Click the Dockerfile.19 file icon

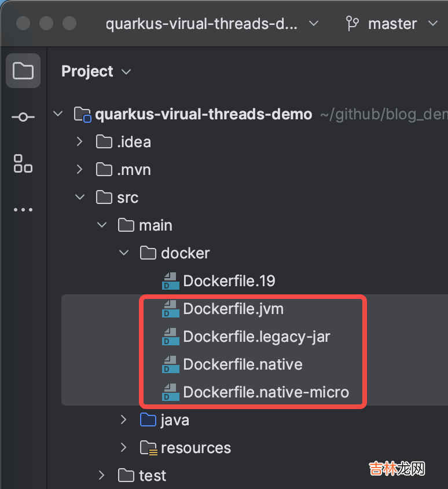171,281
